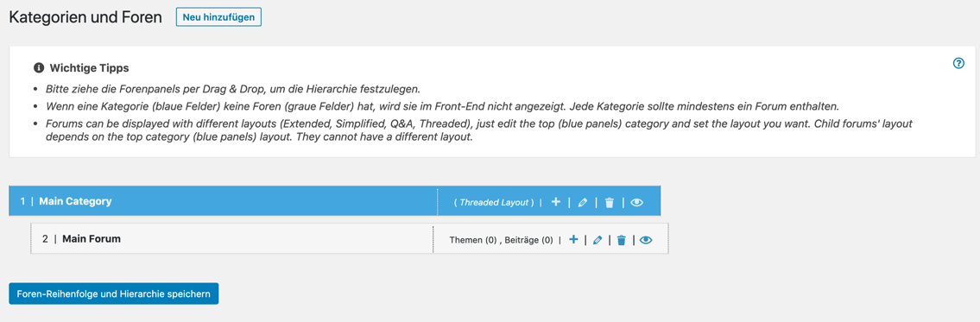
Task: Select the Main Forum title text
Action: [x=92, y=239]
